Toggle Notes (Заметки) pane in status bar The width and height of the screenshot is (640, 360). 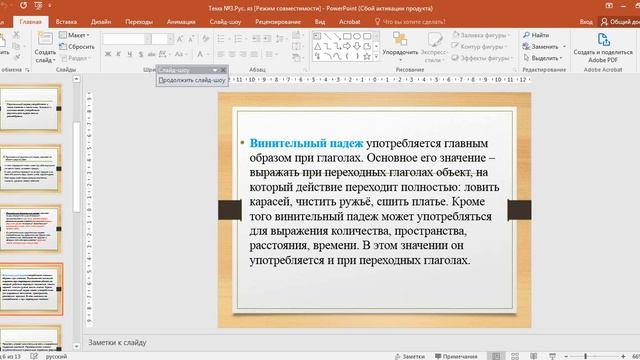(x=409, y=356)
